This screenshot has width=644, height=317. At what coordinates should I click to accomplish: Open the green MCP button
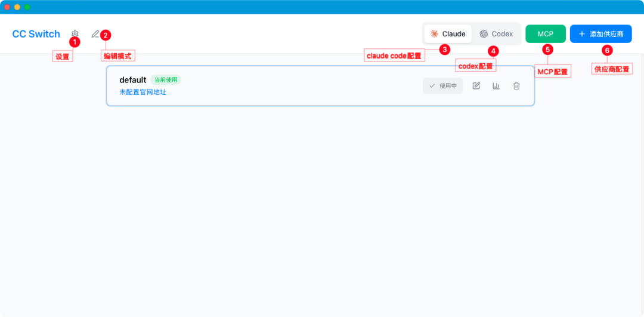[x=545, y=34]
